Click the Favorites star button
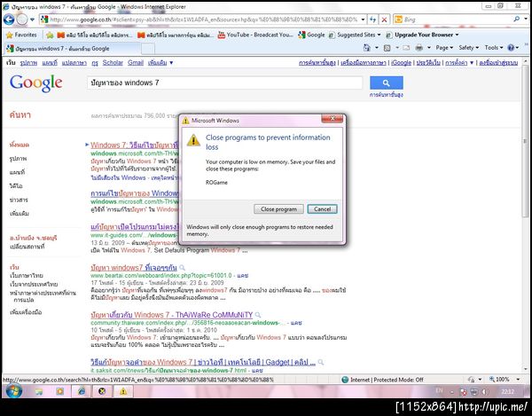532x416 pixels. click(x=21, y=35)
